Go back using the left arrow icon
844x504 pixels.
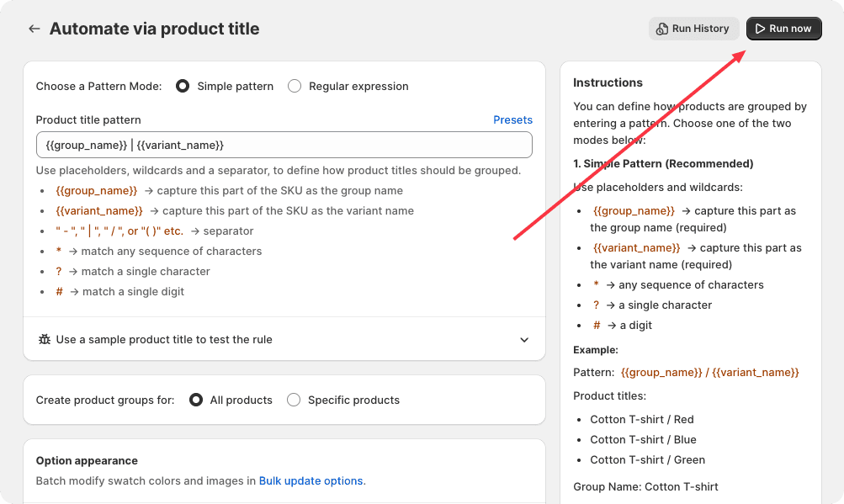[x=35, y=29]
